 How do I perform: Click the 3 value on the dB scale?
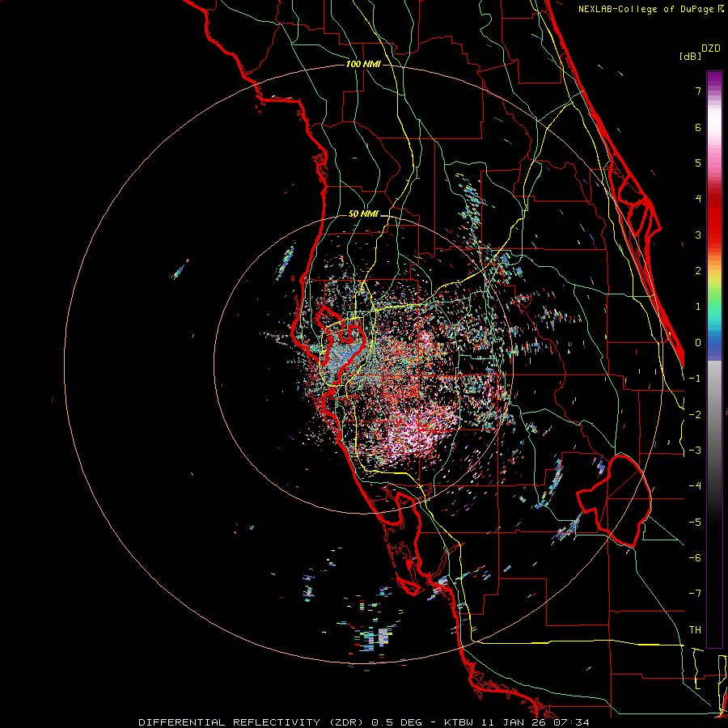[x=698, y=235]
